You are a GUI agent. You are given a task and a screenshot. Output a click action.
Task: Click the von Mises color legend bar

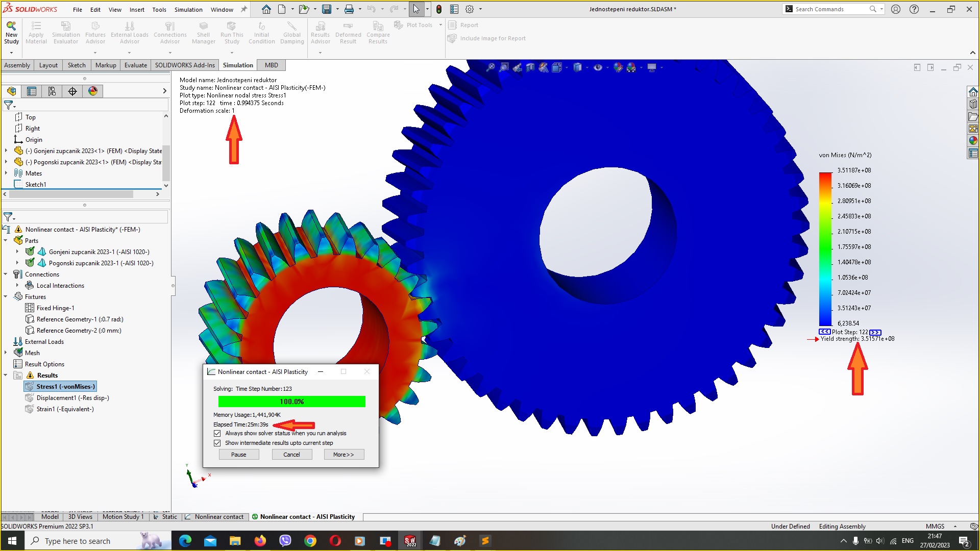(x=825, y=249)
